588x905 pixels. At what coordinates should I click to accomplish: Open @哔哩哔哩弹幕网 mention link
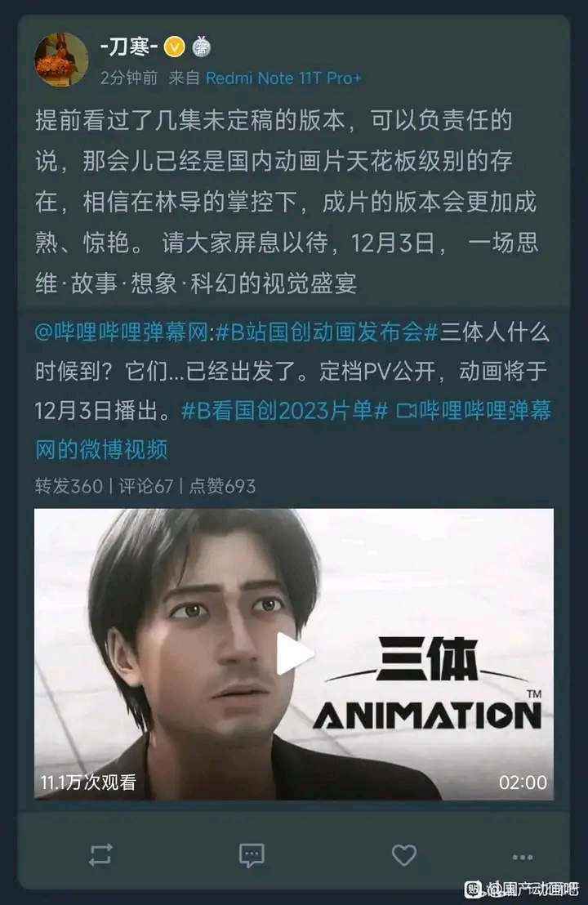coord(121,333)
